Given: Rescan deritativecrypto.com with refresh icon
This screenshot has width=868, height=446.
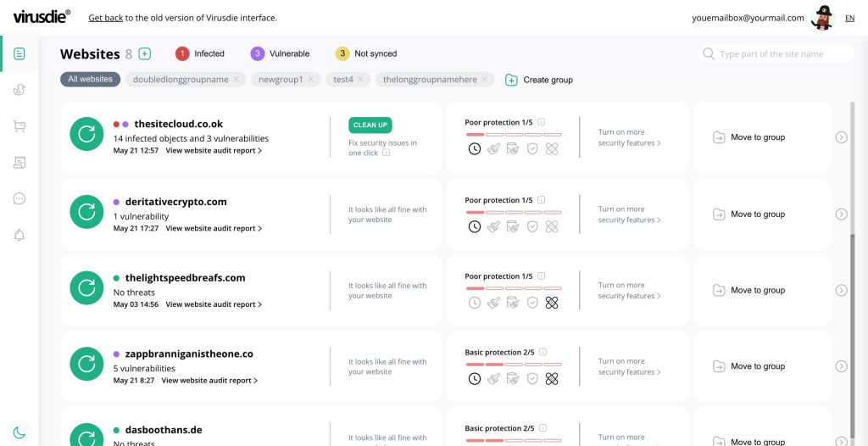Looking at the screenshot, I should pyautogui.click(x=87, y=212).
